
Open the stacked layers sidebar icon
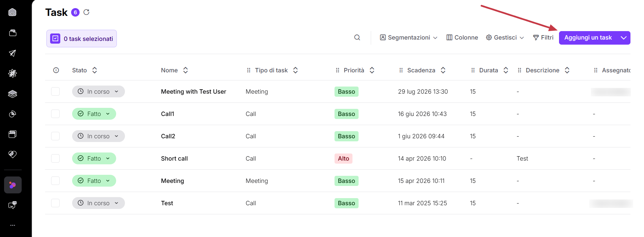pyautogui.click(x=13, y=94)
